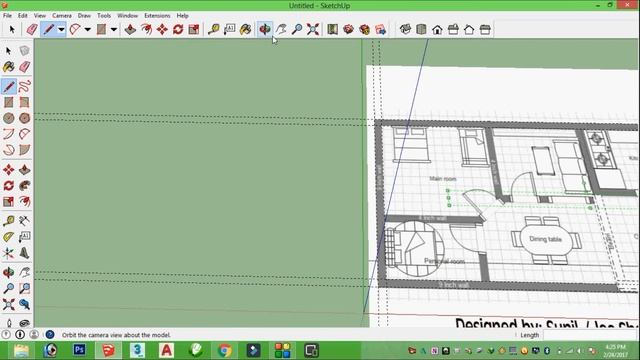Screen dimensions: 640x360
Task: Select the Paint Bucket tool in top toolbar
Action: point(245,29)
